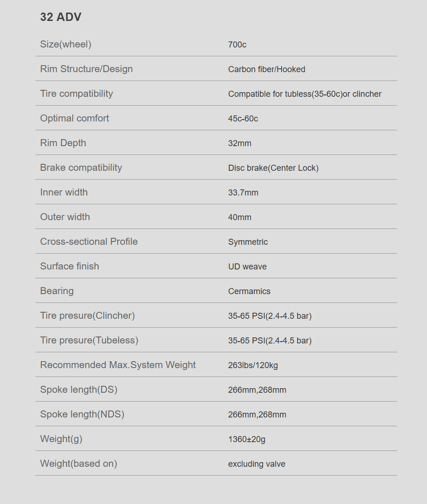Click the 33.7mm inner width value
The image size is (427, 504).
[243, 193]
